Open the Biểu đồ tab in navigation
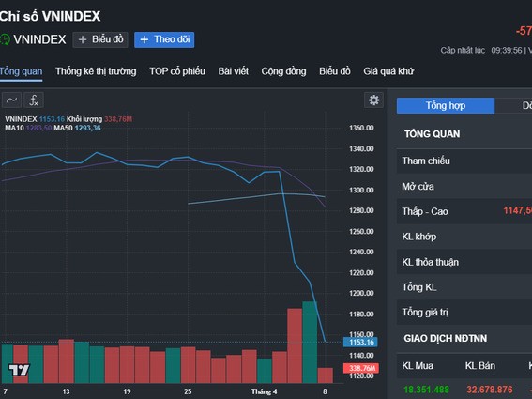Viewport: 532px width, 399px height. (335, 71)
